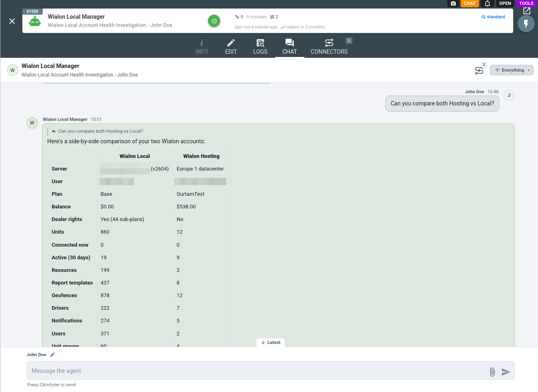This screenshot has height=392, width=538.
Task: Click the '878' geofences value
Action: [x=105, y=295]
